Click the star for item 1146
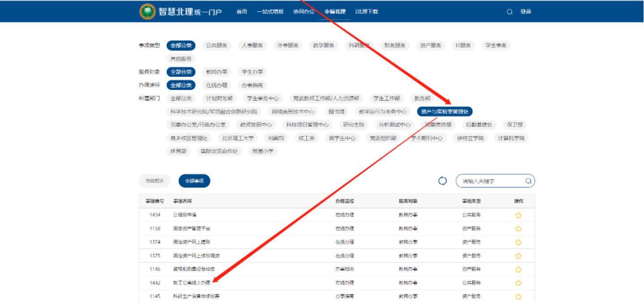644x302 pixels. [518, 269]
